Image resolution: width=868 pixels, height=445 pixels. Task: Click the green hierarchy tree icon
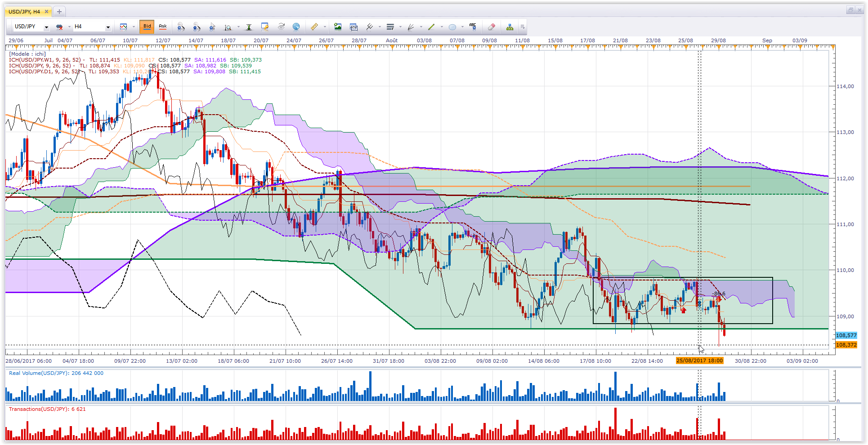pos(510,27)
